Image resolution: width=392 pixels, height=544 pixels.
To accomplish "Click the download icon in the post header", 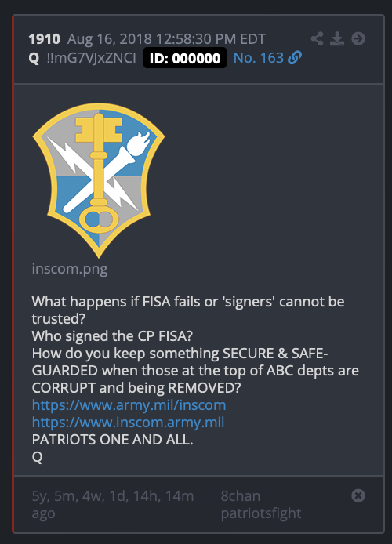I will [x=337, y=38].
